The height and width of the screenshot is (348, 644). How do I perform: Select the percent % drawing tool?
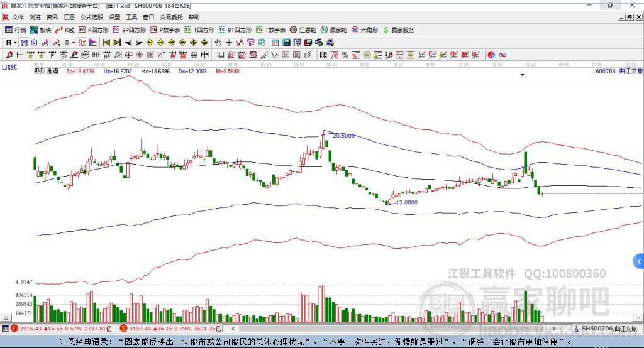(345, 55)
